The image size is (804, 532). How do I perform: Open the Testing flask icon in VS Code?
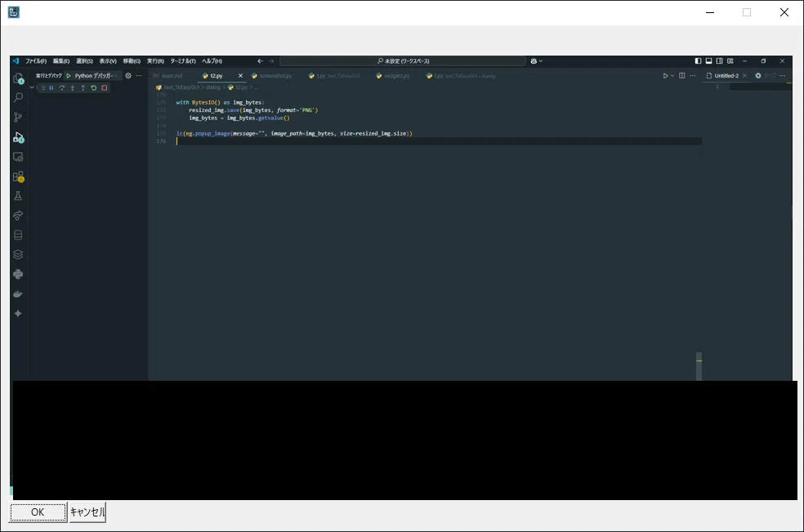[x=18, y=196]
